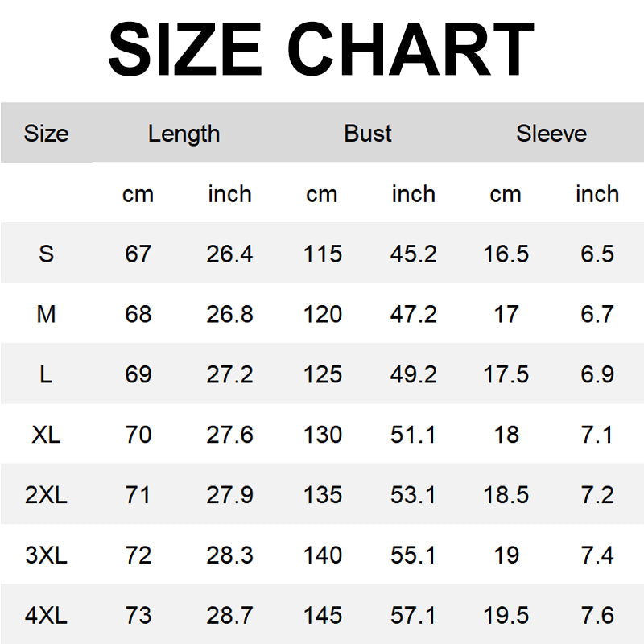Click the 17.5 sleeve cm value

pyautogui.click(x=506, y=375)
